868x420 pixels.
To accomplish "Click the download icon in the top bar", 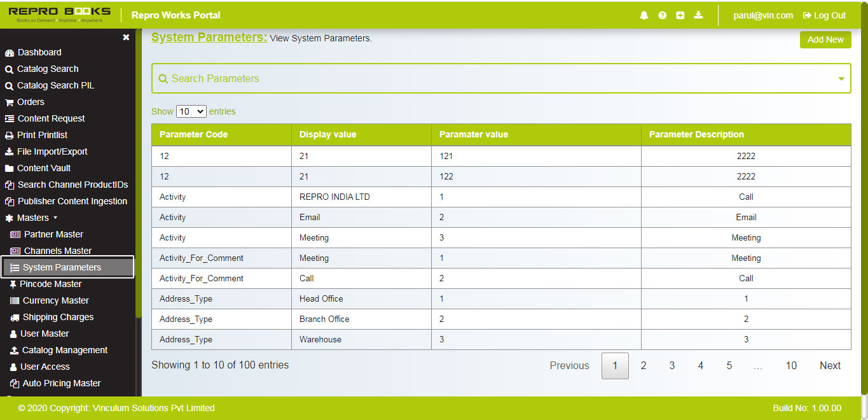I will point(698,15).
